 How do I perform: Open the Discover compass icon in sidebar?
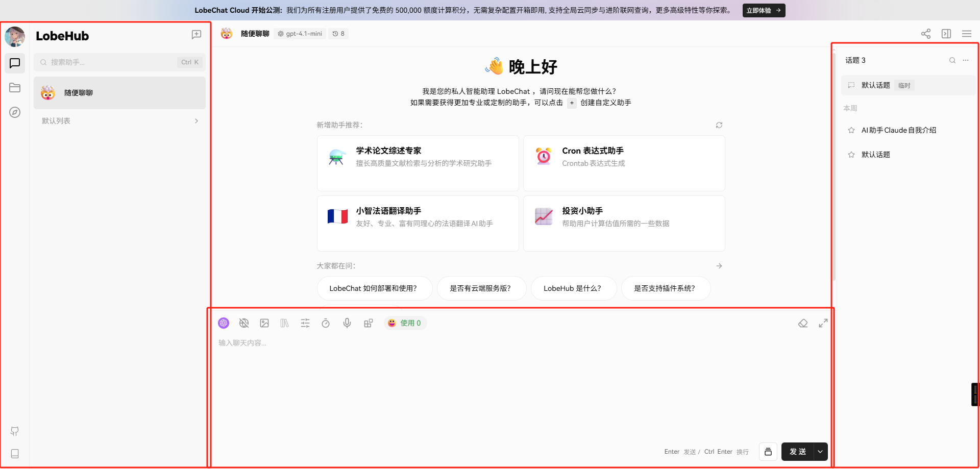coord(15,112)
